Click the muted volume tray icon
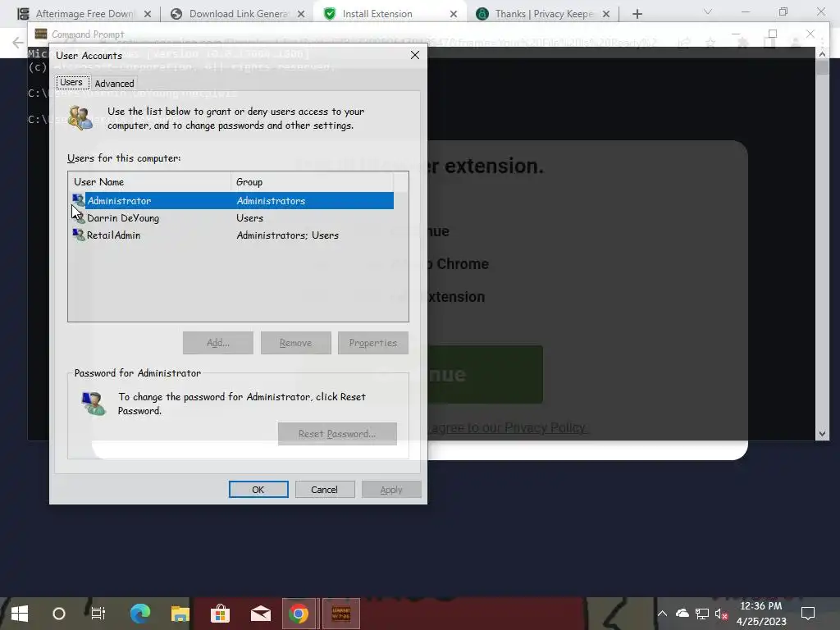The image size is (840, 630). (x=721, y=614)
